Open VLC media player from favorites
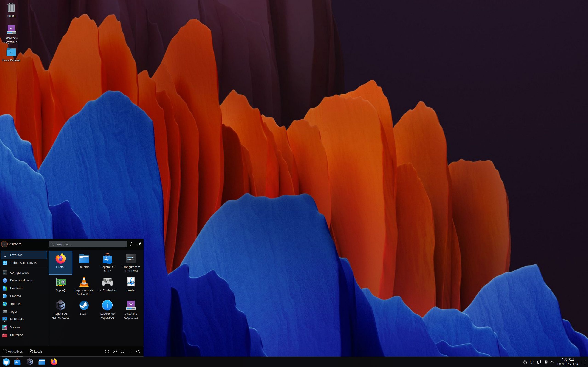The height and width of the screenshot is (367, 588). (84, 286)
